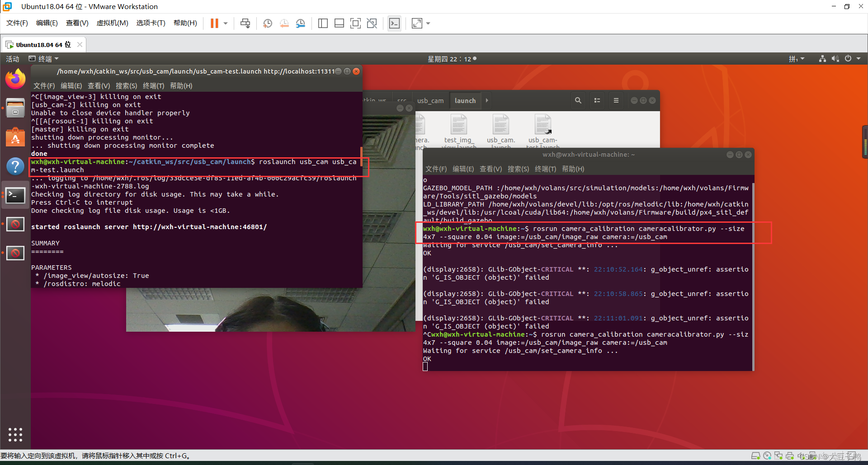Click the first blocked-app icon in the dock
868x465 pixels.
15,224
